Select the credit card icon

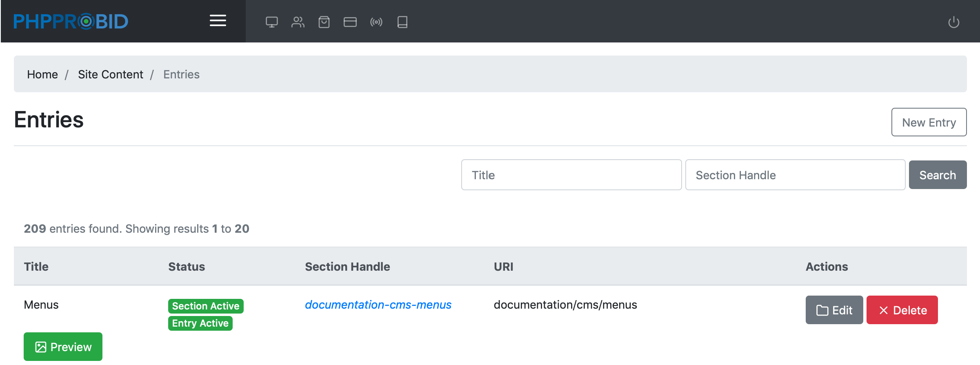[350, 22]
